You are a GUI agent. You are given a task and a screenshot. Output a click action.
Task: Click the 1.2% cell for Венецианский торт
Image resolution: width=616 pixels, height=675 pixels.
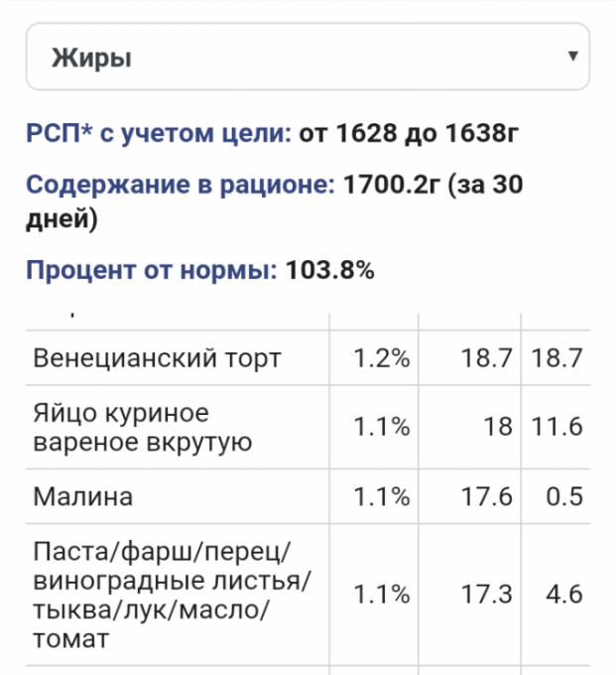click(x=382, y=358)
